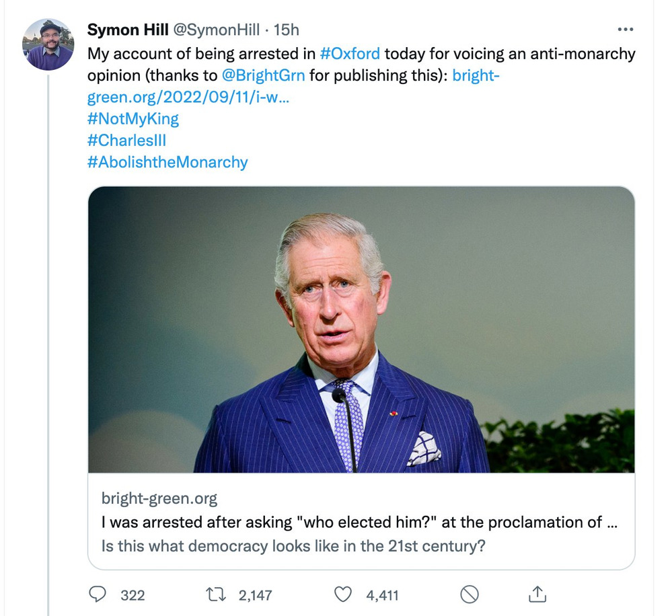The height and width of the screenshot is (616, 672).
Task: Open the #Oxford hashtag
Action: [349, 53]
